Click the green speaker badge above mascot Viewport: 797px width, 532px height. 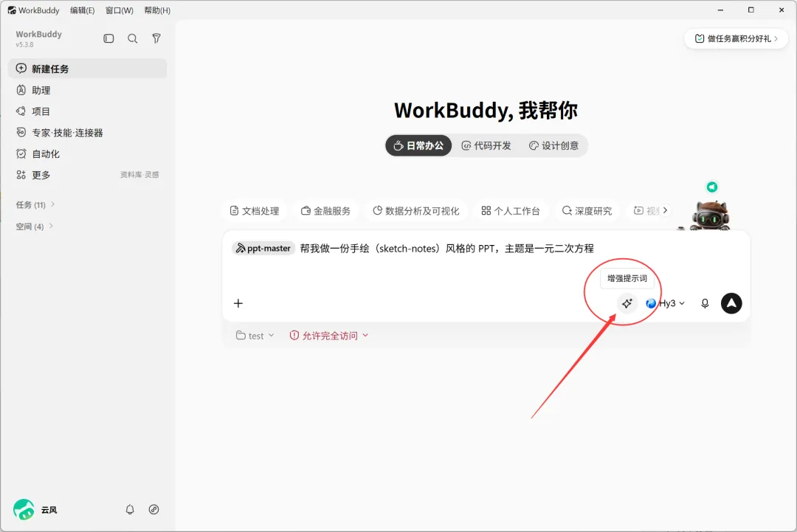[x=712, y=187]
